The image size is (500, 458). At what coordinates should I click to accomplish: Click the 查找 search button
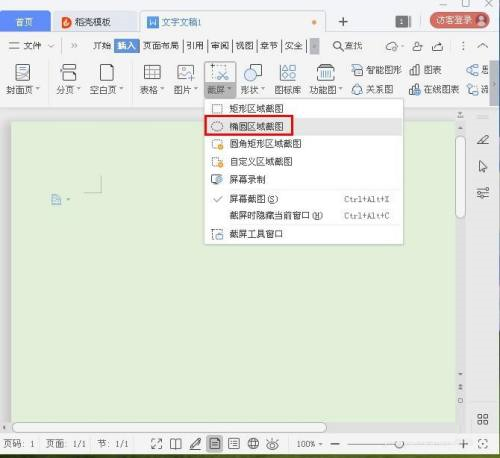click(348, 46)
